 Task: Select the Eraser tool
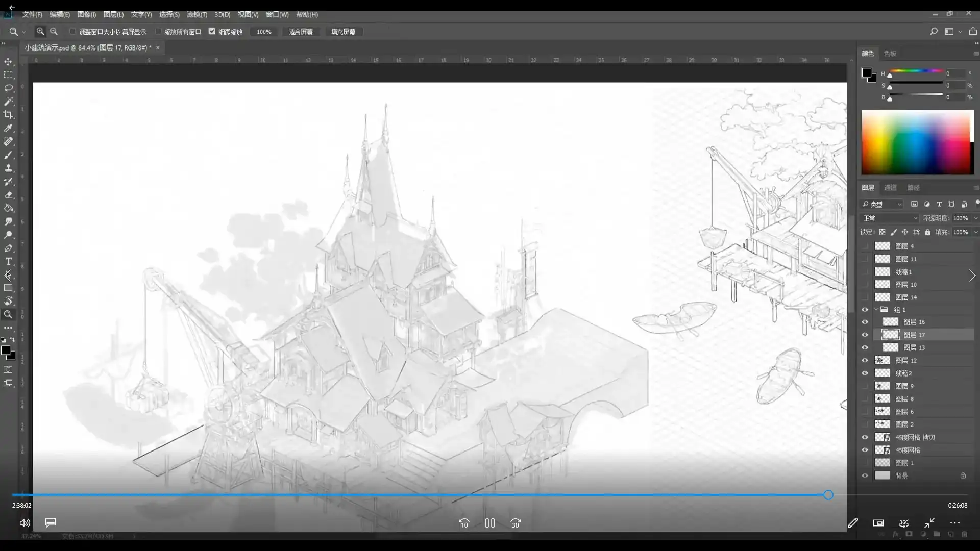pyautogui.click(x=8, y=195)
